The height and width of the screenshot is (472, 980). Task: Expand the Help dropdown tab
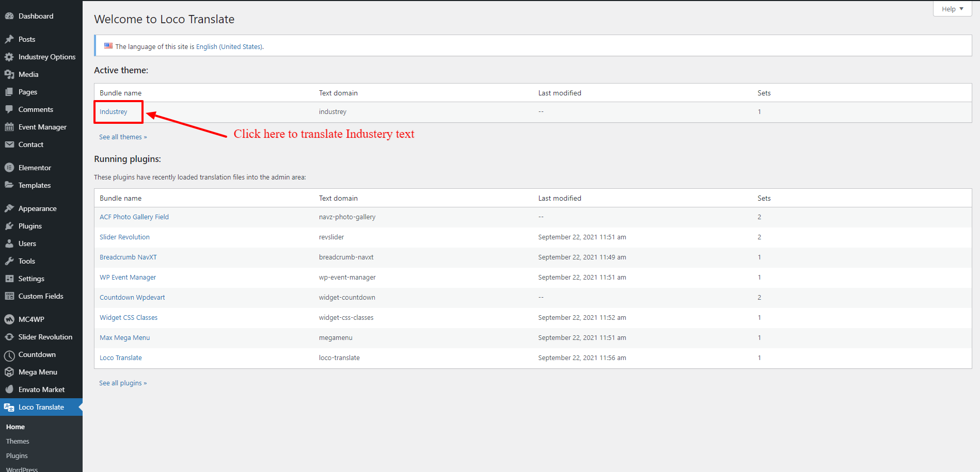952,9
